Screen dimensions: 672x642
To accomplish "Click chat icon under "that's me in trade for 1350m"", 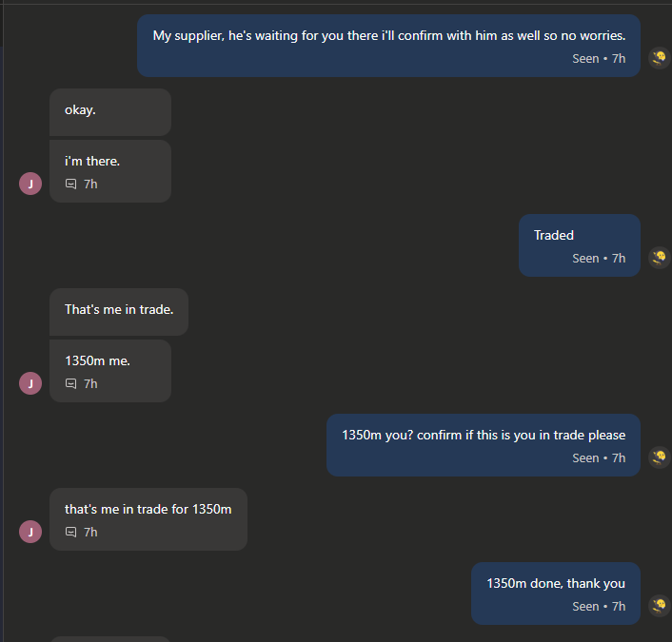I will (x=70, y=533).
